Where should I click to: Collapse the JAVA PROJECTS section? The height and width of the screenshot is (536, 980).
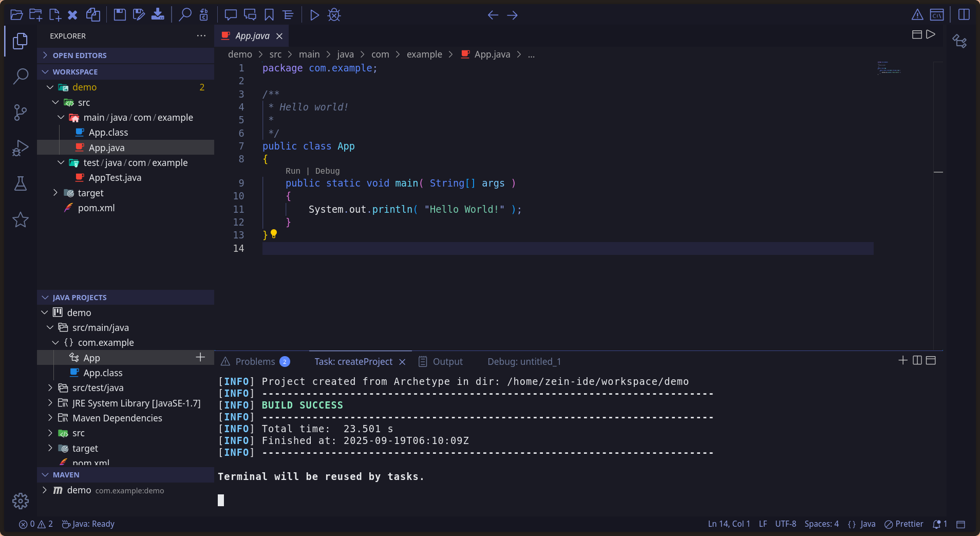click(x=80, y=298)
